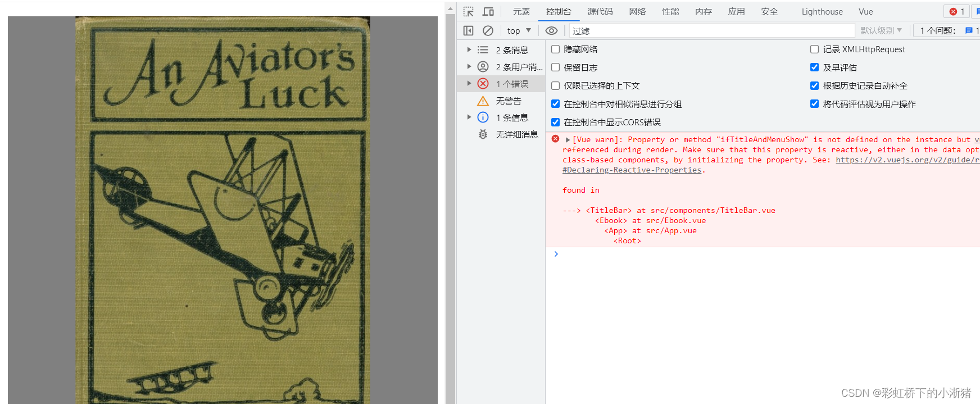
Task: Toggle the device toolbar icon
Action: click(x=488, y=12)
